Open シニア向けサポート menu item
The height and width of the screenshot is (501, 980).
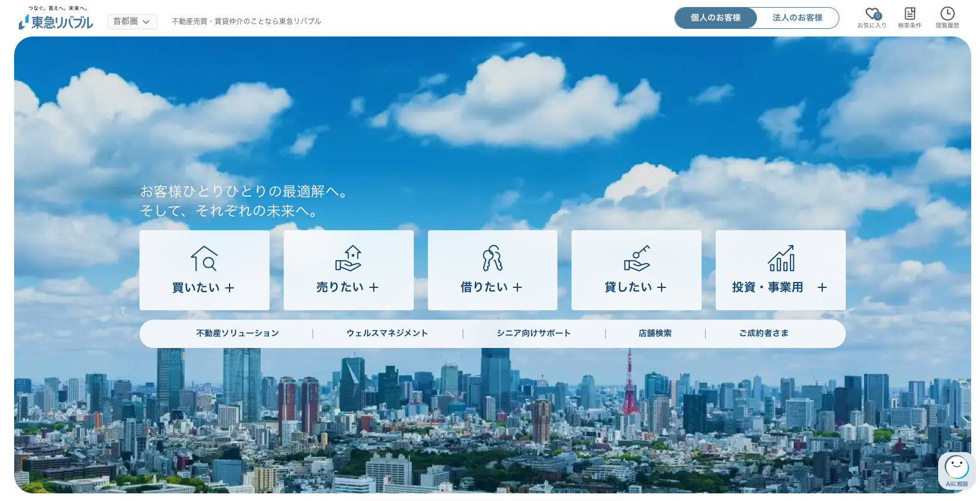click(x=534, y=333)
